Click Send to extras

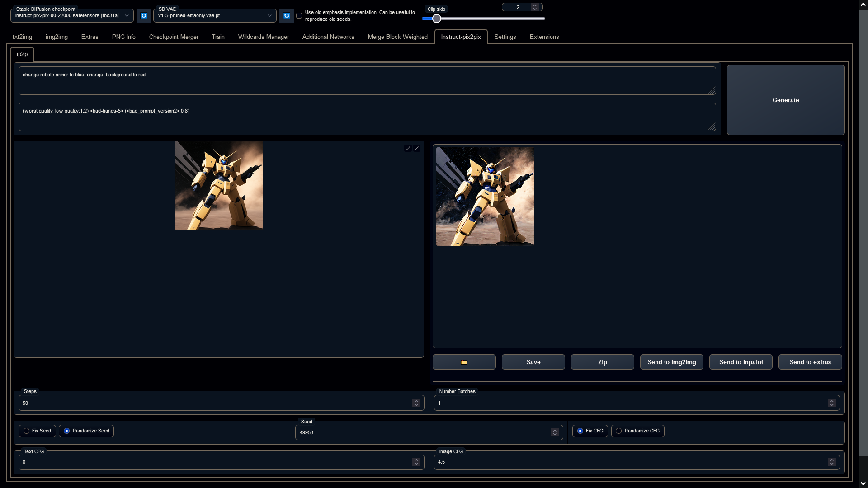(x=810, y=362)
